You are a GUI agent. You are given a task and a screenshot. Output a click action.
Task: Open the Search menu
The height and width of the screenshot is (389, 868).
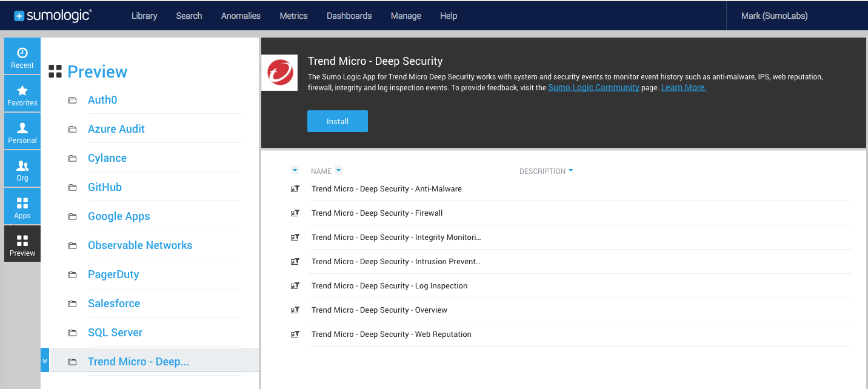[x=189, y=16]
